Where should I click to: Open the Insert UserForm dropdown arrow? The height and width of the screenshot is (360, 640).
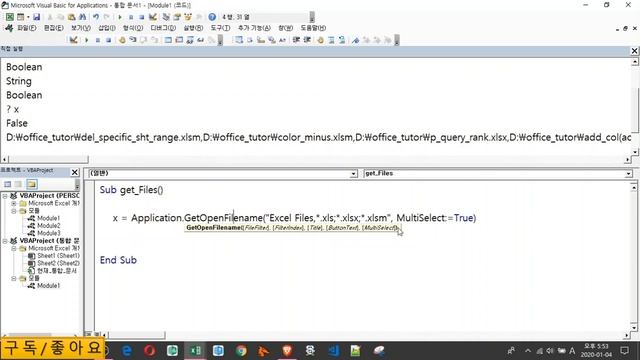(28, 17)
